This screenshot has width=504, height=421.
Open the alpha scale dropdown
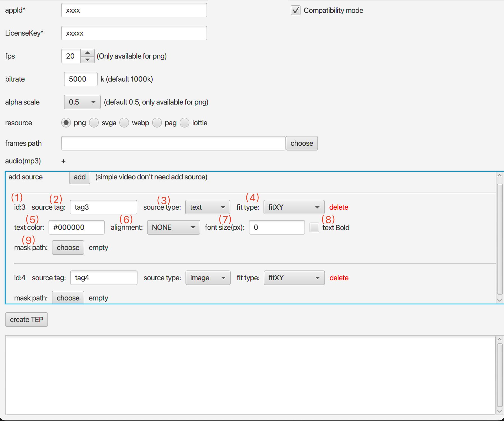pyautogui.click(x=82, y=102)
